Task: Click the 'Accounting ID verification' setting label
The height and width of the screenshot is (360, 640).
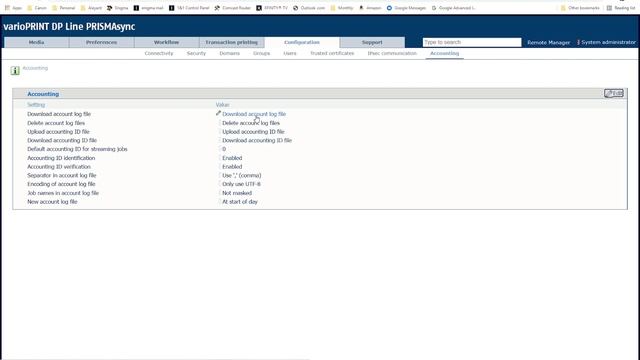Action: [x=59, y=167]
